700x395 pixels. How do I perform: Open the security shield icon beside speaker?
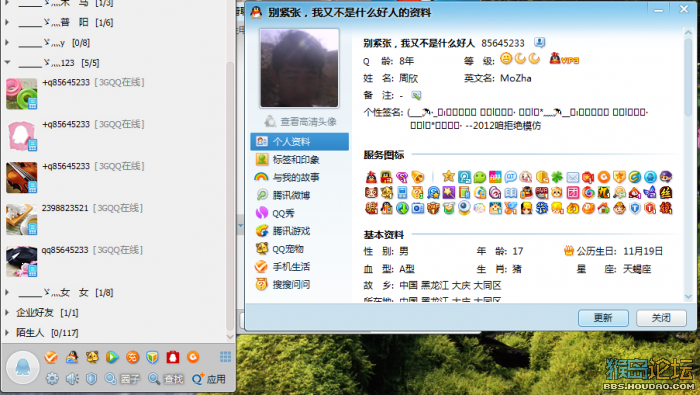click(x=92, y=378)
